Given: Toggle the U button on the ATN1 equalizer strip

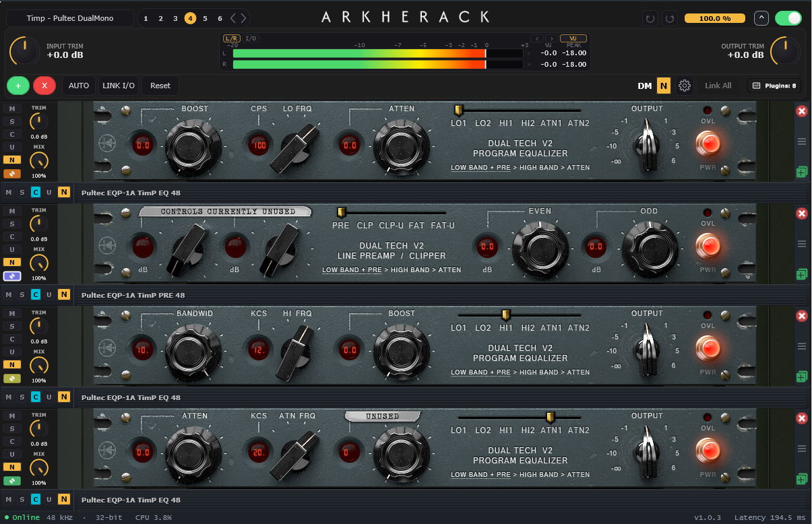Looking at the screenshot, I should tap(11, 454).
